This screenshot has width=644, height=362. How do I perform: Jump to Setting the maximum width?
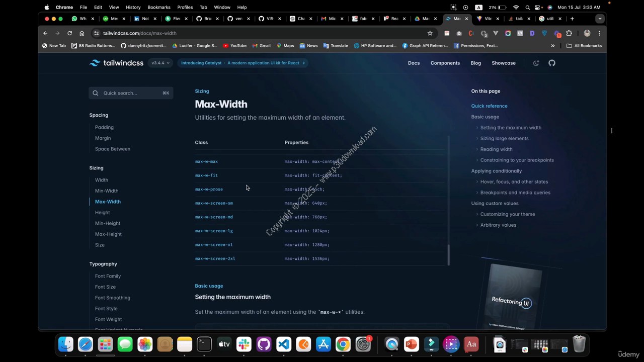click(x=511, y=128)
